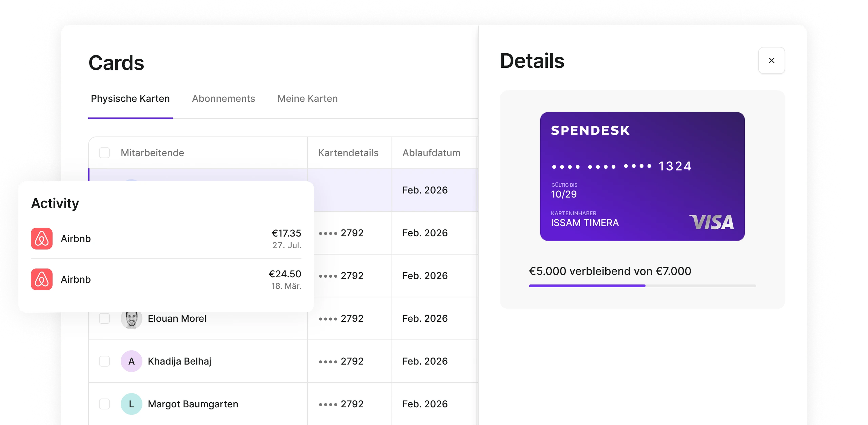Click Feb. 2026 in Elouan Morel's row

tap(425, 318)
